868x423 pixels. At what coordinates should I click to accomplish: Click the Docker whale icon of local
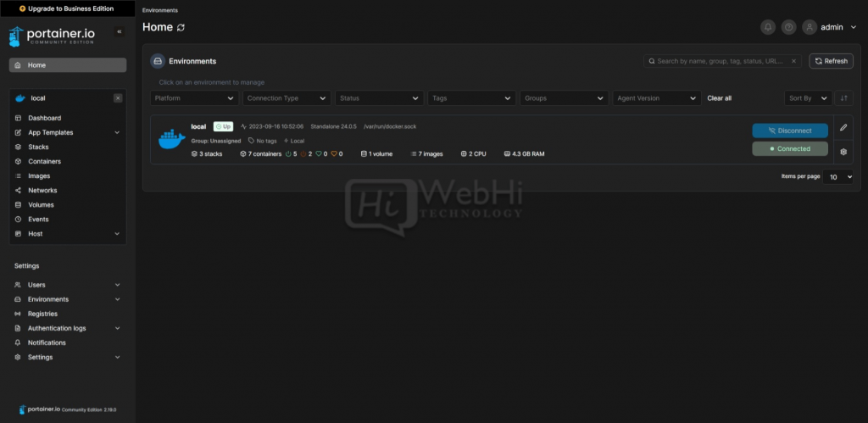pyautogui.click(x=171, y=140)
